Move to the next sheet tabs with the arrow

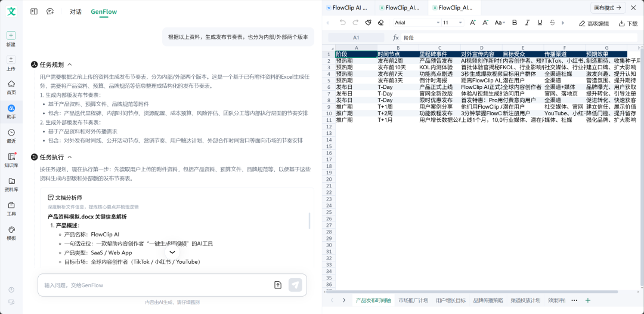(x=344, y=300)
